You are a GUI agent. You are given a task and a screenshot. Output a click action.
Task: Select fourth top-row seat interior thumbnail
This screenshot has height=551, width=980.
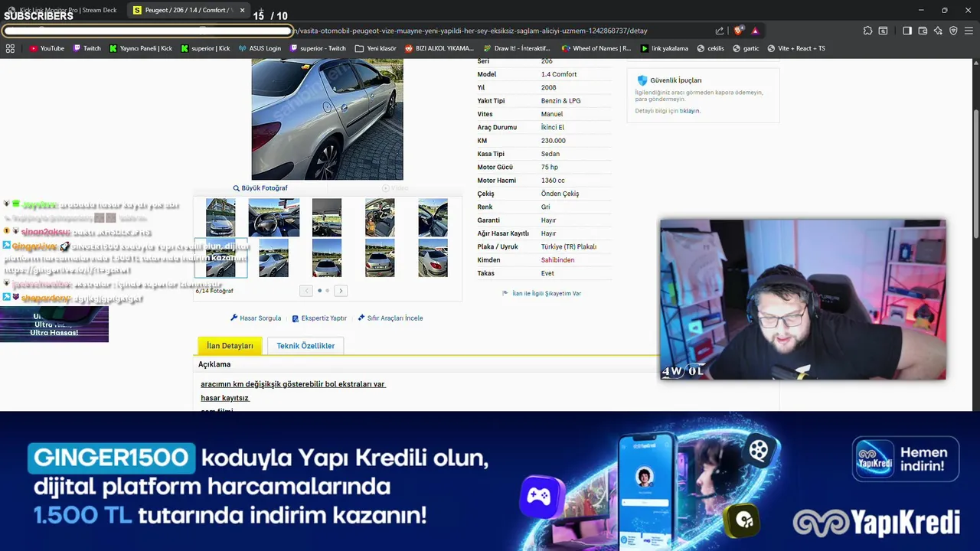(x=380, y=217)
